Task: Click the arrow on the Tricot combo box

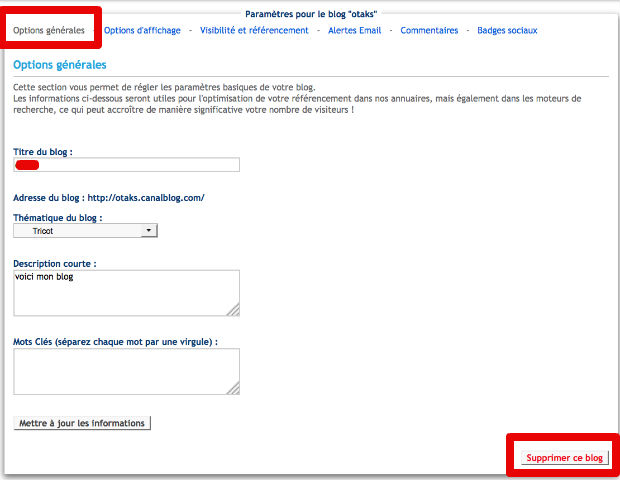Action: click(x=149, y=230)
